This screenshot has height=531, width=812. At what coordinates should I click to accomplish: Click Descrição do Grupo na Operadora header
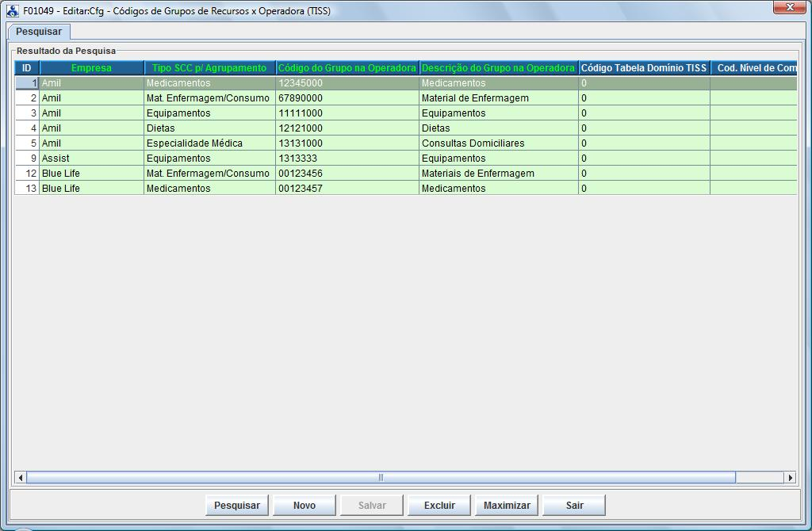[x=498, y=68]
